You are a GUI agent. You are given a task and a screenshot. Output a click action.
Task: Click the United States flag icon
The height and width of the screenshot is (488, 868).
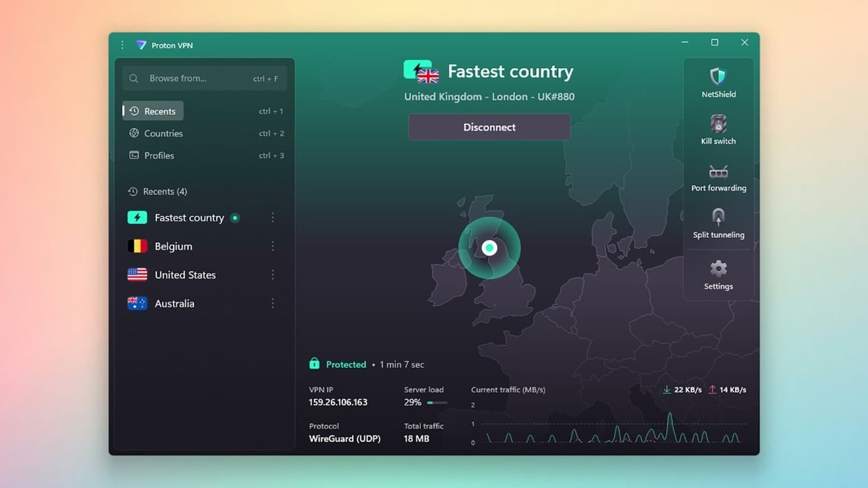137,275
